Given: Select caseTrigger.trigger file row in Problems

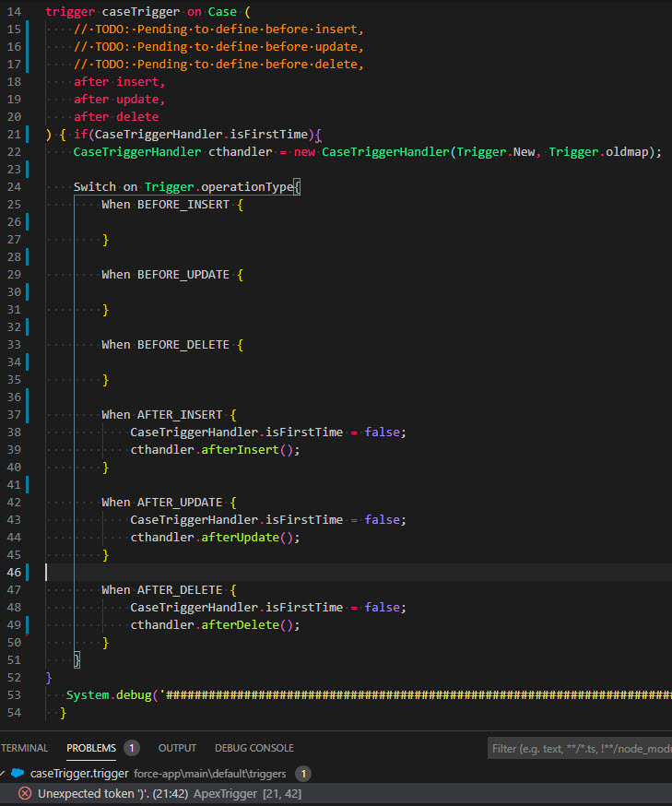Looking at the screenshot, I should pos(79,773).
